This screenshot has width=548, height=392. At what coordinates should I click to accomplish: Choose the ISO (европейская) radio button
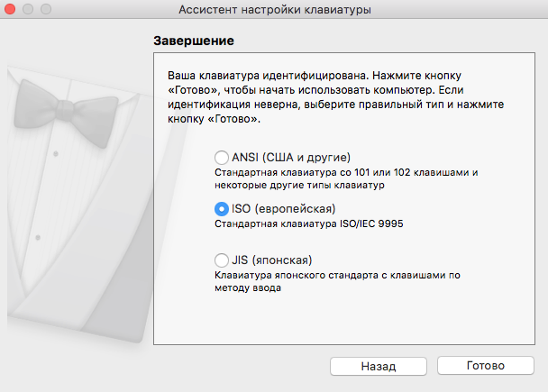point(222,209)
